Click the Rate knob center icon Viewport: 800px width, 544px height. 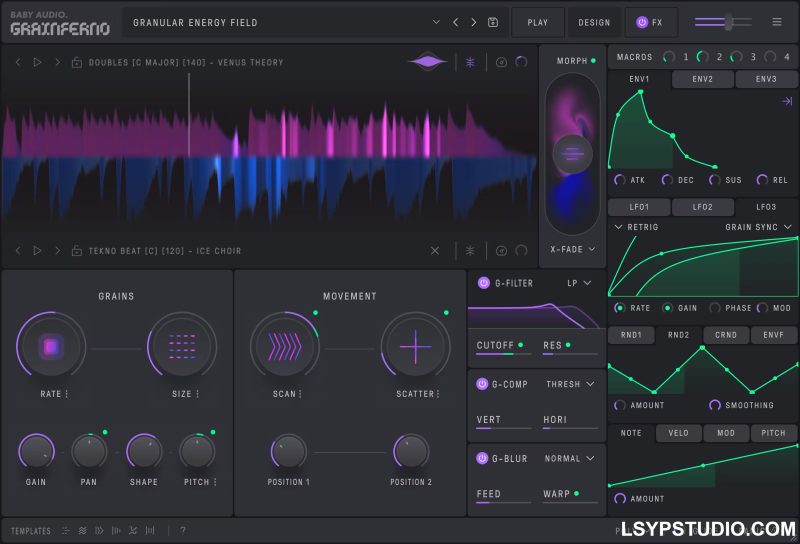click(x=51, y=347)
